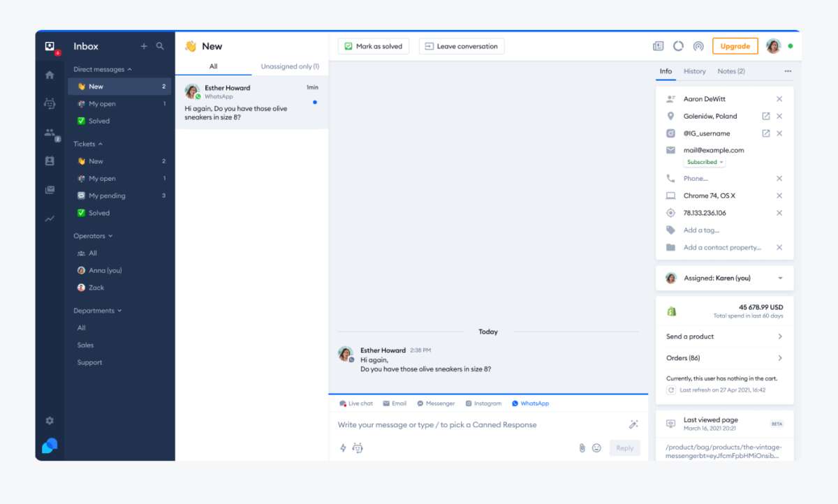
Task: Change subscription status via Subscribed toggle
Action: (704, 161)
